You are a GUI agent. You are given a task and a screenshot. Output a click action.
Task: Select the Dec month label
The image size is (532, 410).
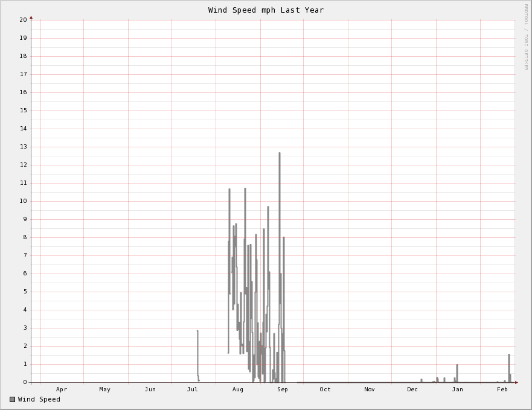click(412, 389)
